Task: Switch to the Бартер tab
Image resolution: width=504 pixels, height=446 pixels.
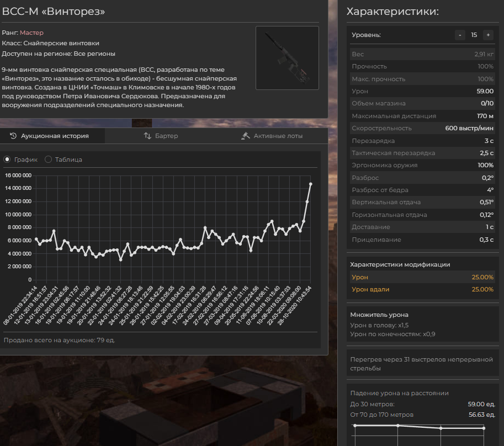Action: [161, 136]
